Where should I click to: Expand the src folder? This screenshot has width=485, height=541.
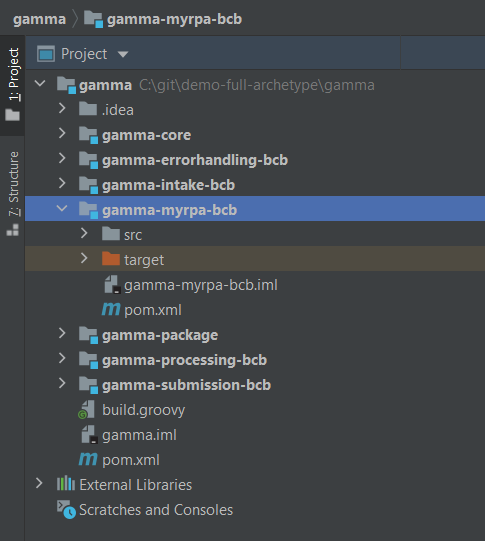(x=84, y=234)
